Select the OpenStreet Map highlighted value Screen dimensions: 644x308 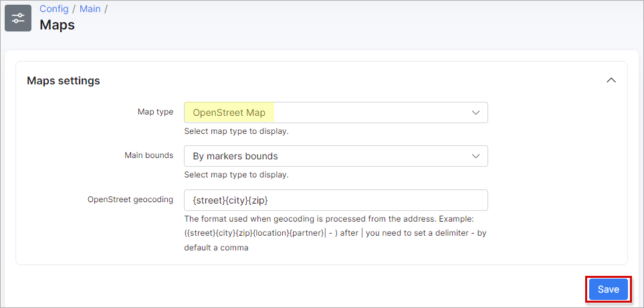tap(229, 112)
